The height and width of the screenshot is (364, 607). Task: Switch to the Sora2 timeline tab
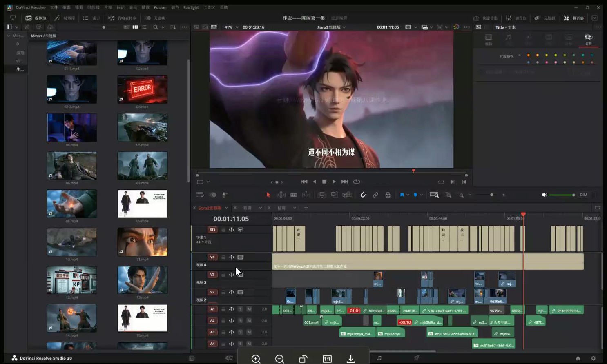[x=209, y=208]
